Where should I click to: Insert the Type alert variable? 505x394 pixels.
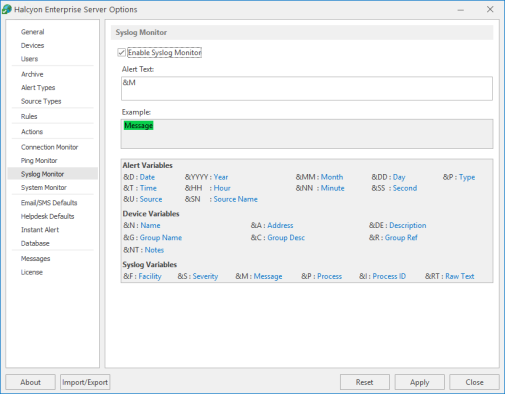pos(467,177)
